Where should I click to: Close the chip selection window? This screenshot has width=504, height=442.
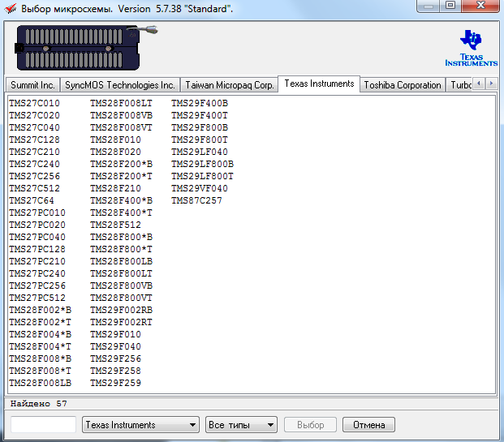pos(480,6)
